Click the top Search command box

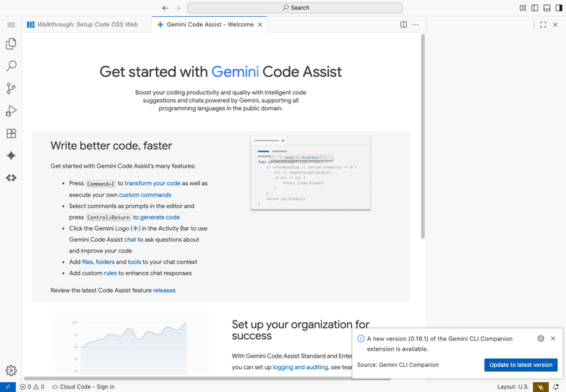point(295,8)
